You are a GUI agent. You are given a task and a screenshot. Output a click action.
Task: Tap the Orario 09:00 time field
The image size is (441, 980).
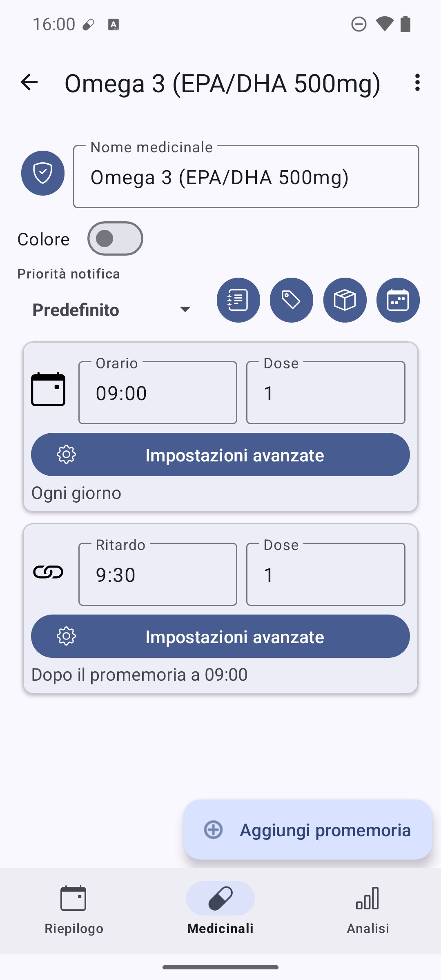[158, 393]
